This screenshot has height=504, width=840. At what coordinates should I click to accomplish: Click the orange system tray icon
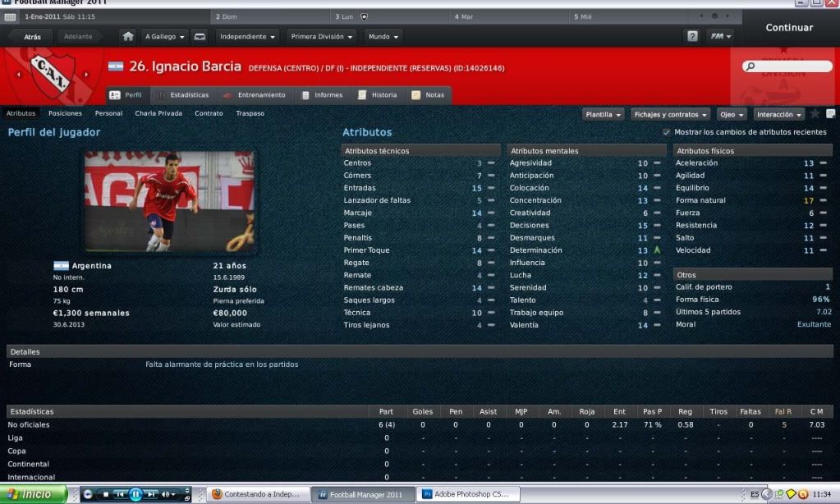point(803,494)
